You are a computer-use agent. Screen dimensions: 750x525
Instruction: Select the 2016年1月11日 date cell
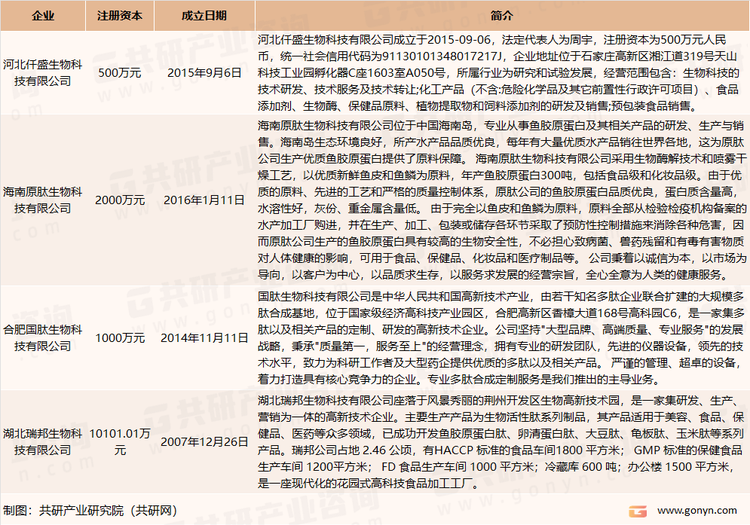click(x=204, y=200)
